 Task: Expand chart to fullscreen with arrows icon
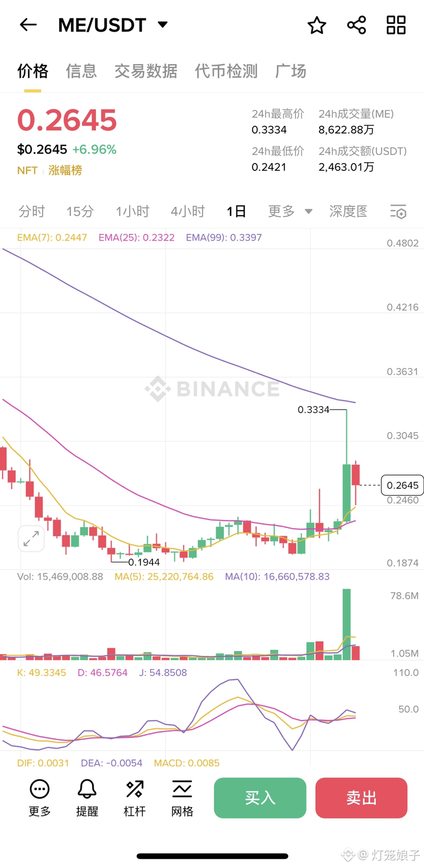pyautogui.click(x=31, y=538)
